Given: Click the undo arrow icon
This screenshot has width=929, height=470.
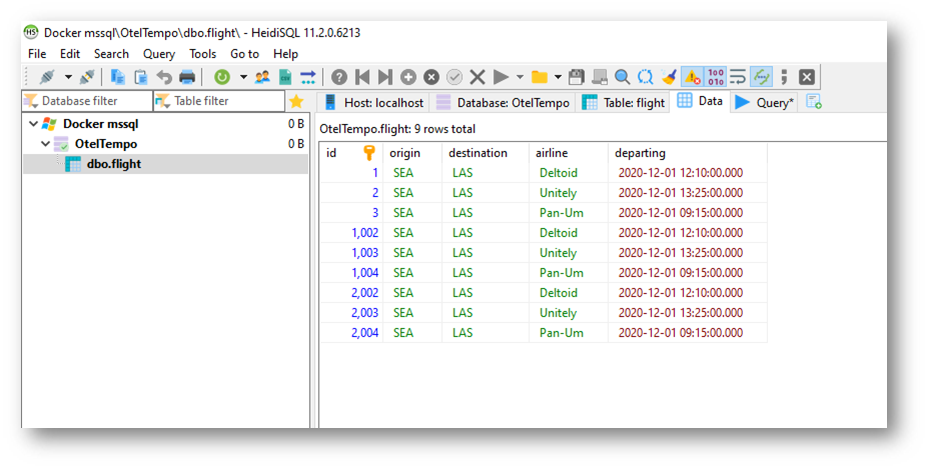Looking at the screenshot, I should [x=164, y=77].
